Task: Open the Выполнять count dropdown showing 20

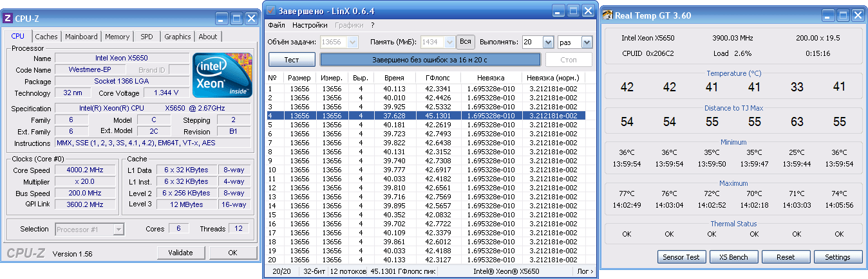Action: (x=548, y=42)
